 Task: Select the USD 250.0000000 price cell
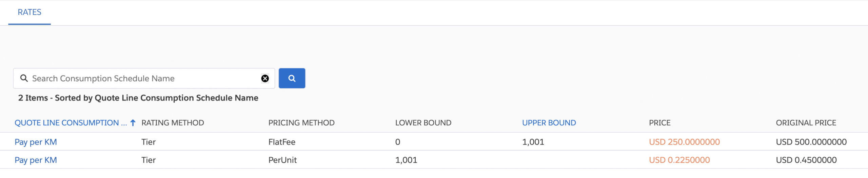(x=684, y=142)
